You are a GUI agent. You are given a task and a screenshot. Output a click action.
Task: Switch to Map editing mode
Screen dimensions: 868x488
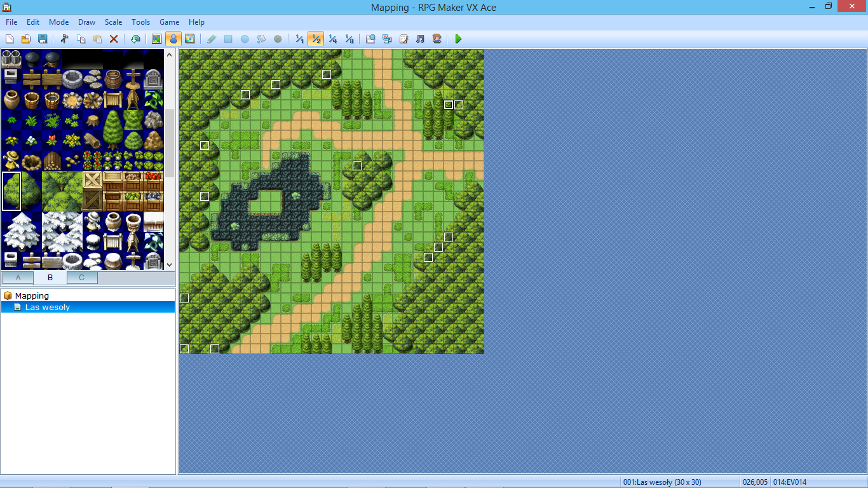pyautogui.click(x=157, y=39)
